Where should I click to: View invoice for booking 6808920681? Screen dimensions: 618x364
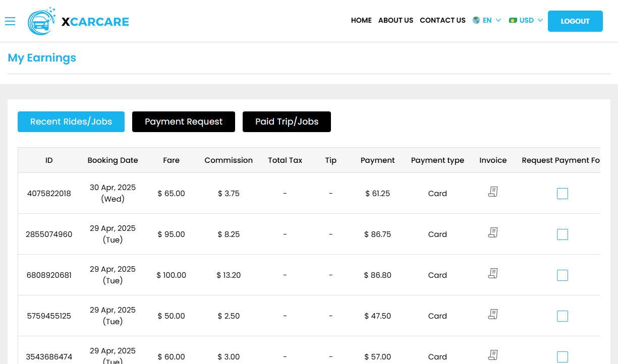click(493, 273)
